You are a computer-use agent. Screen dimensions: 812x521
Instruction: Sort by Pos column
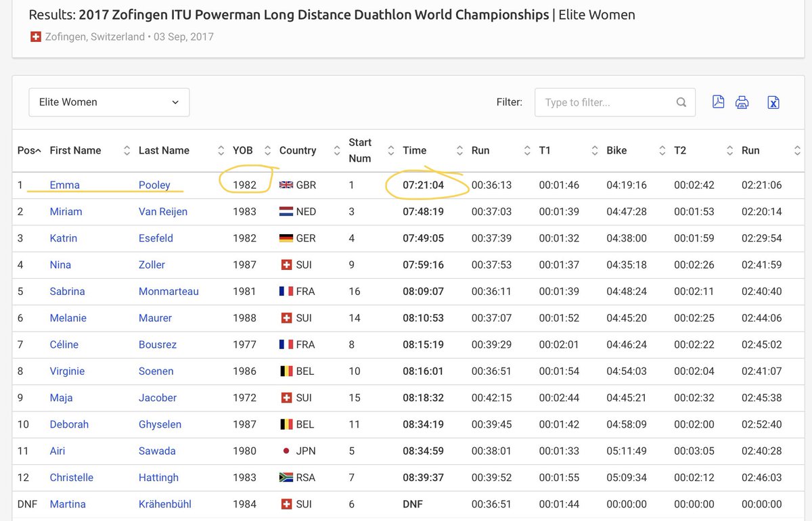[x=29, y=150]
